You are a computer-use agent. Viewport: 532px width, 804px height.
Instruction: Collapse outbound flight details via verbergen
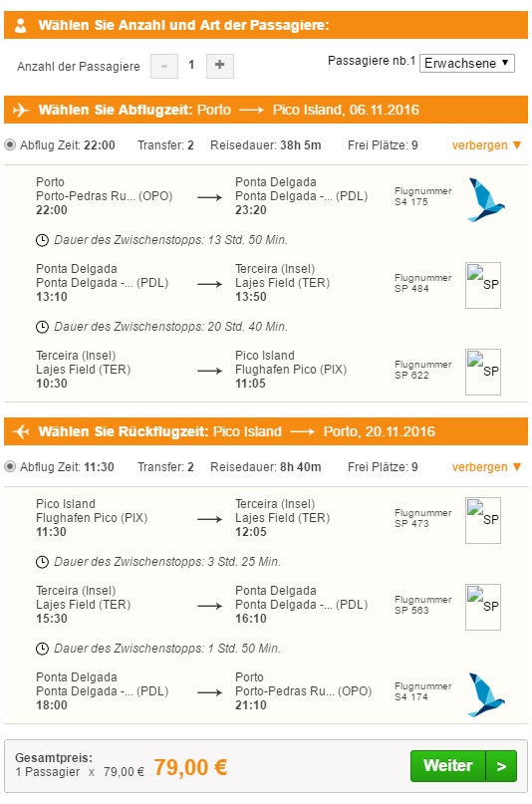pyautogui.click(x=486, y=145)
